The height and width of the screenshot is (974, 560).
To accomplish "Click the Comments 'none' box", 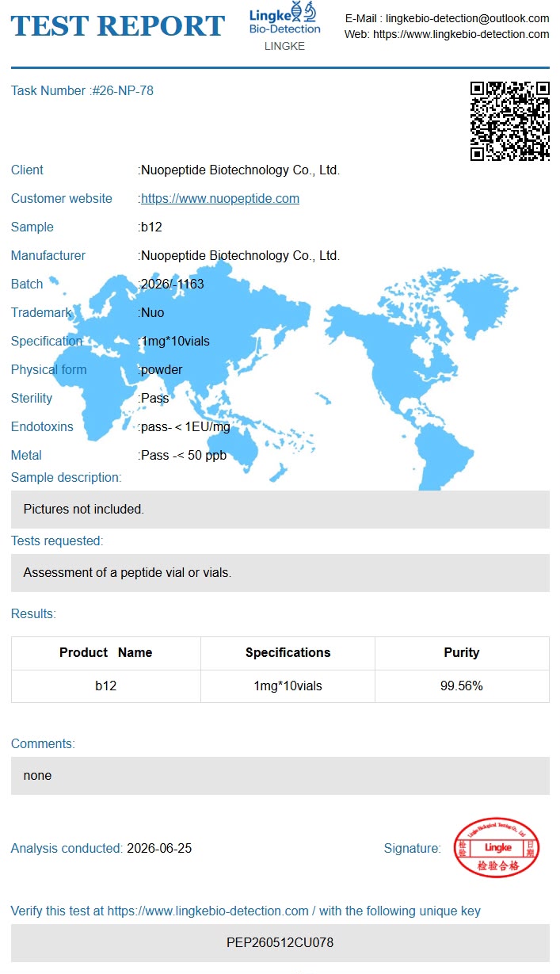I will (280, 776).
